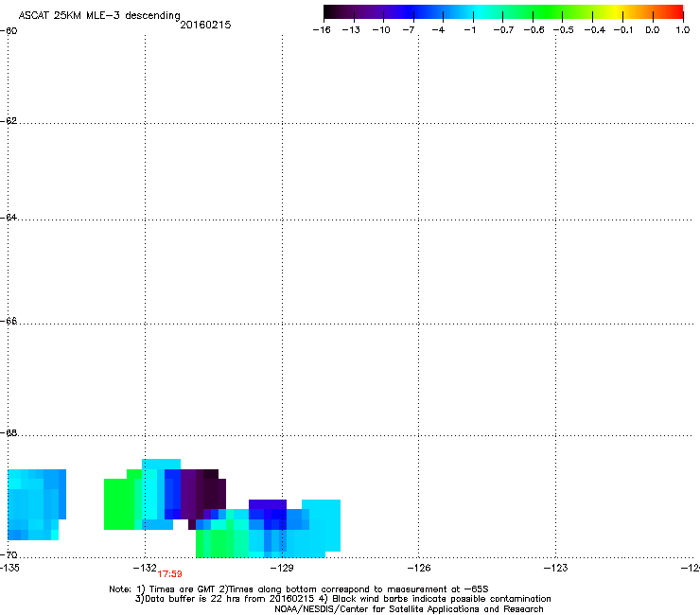Click colorbar label -7
700x615 pixels.
tap(408, 30)
